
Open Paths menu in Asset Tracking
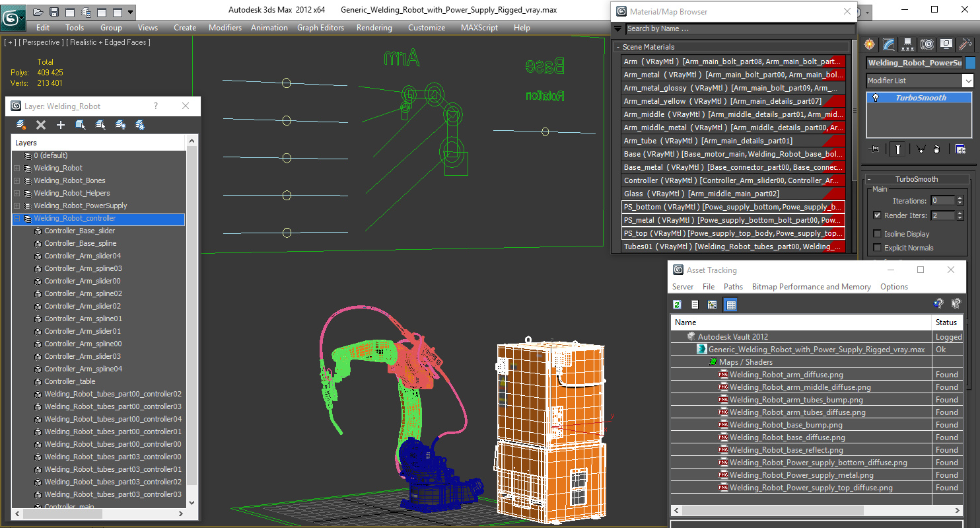(x=733, y=287)
